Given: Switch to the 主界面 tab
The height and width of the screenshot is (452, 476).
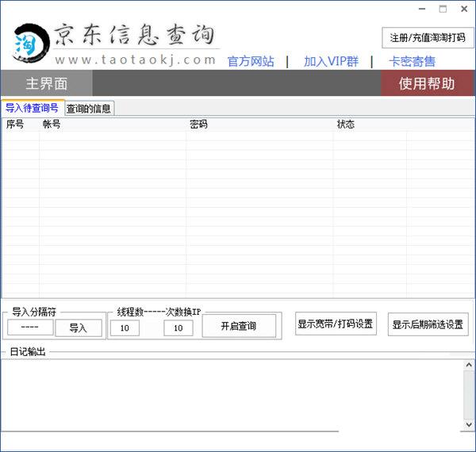Looking at the screenshot, I should click(x=47, y=83).
